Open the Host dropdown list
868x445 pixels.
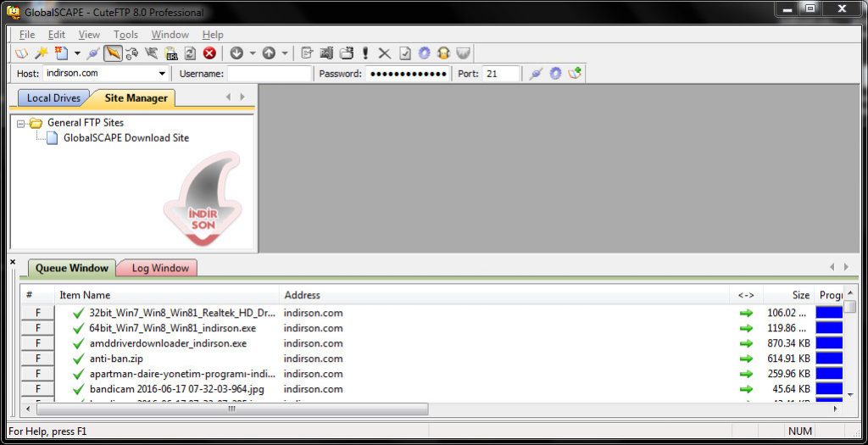pos(162,73)
